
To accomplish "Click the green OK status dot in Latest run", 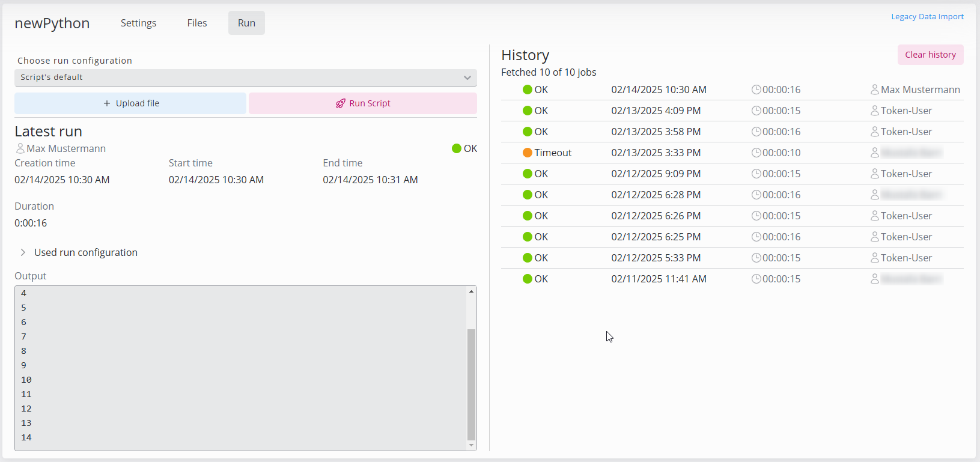I will (457, 148).
